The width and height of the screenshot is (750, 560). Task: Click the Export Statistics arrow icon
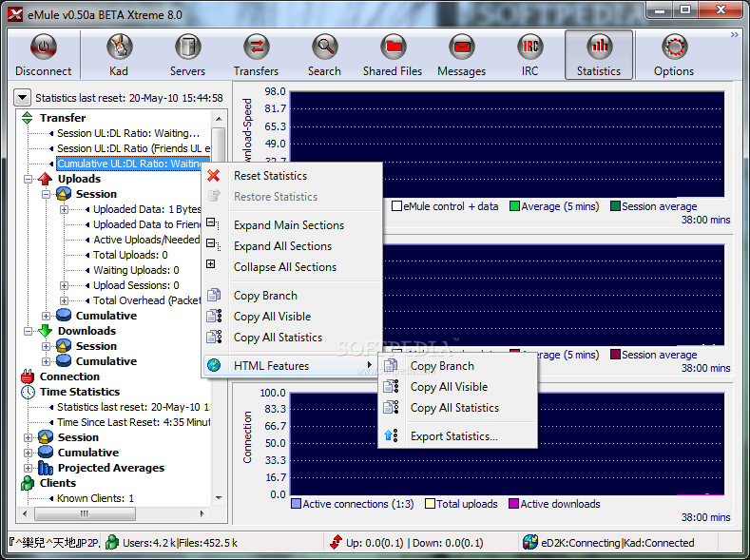[391, 435]
